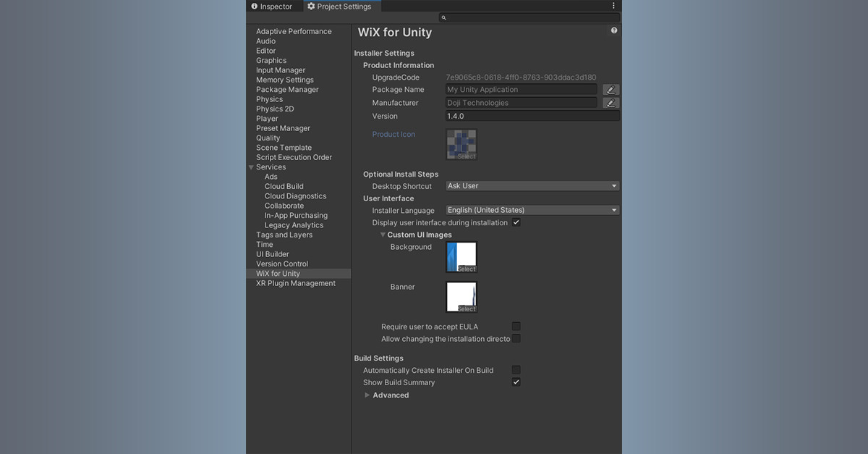Click the Product Icon label link
Image resolution: width=868 pixels, height=454 pixels.
(x=393, y=135)
